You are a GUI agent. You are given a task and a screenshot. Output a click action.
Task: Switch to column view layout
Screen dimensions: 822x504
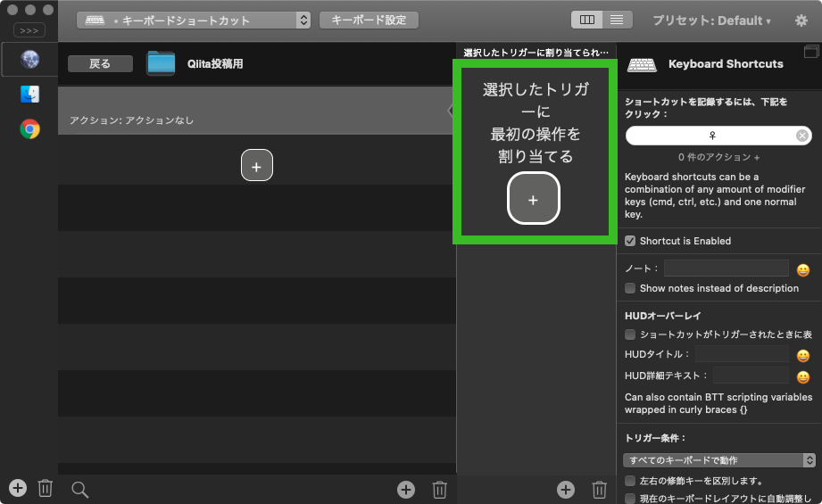pos(586,20)
